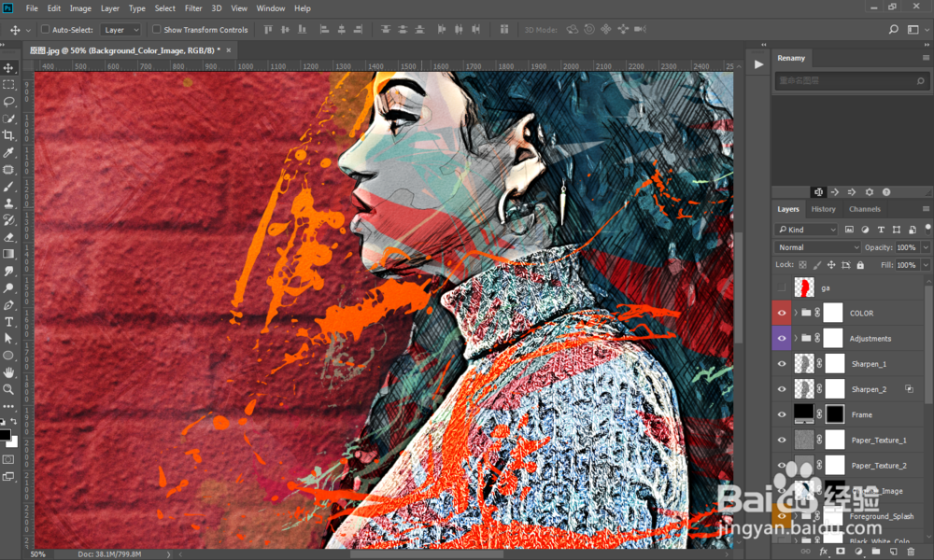Switch to the History tab
934x560 pixels.
823,209
